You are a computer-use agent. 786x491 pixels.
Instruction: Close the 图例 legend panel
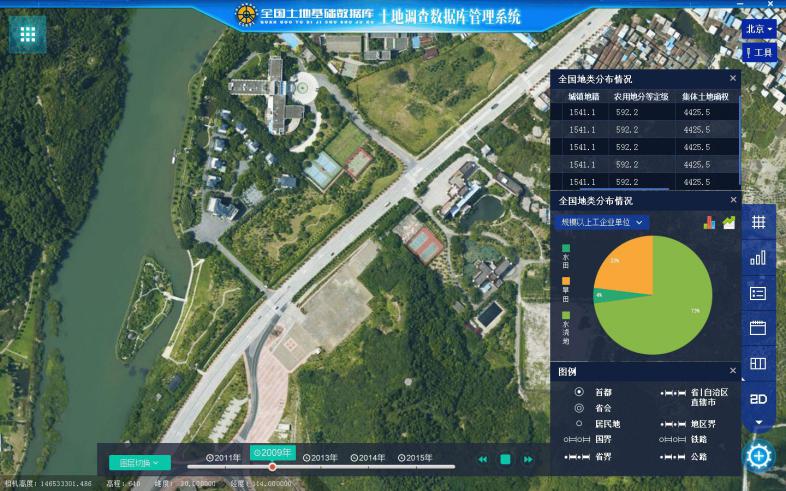point(732,371)
